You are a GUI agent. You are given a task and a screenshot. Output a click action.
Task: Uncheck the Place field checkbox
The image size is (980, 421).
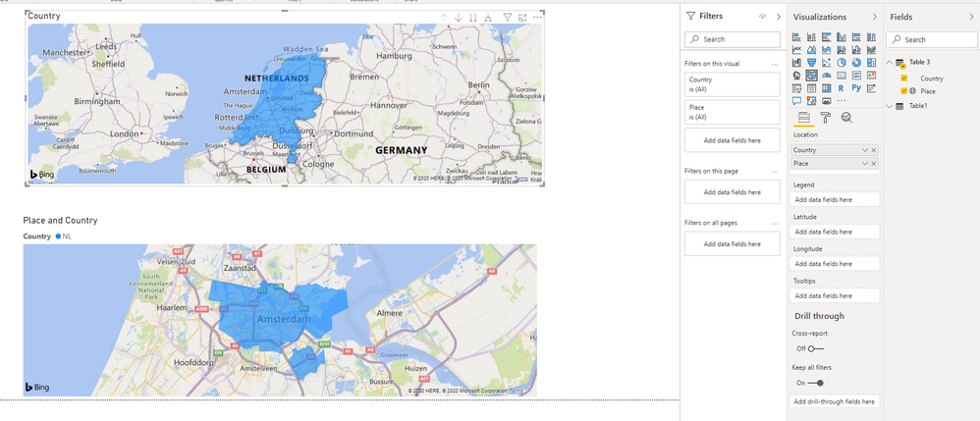click(903, 91)
